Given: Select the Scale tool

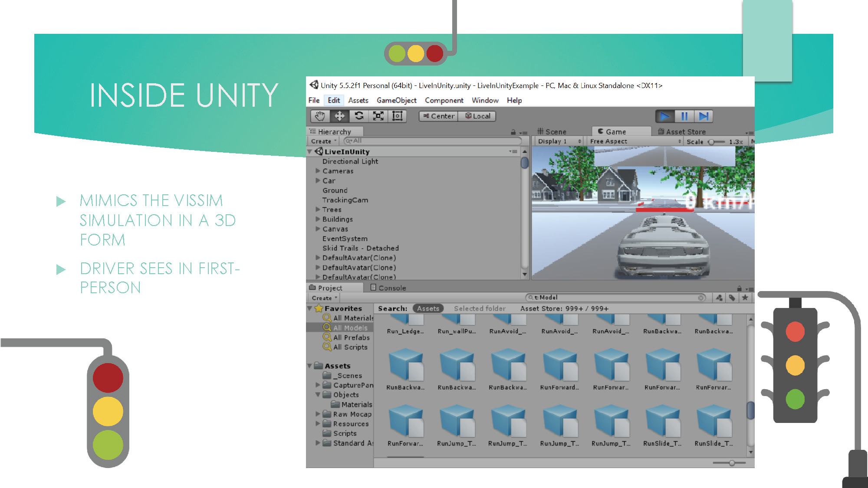Looking at the screenshot, I should [x=378, y=116].
